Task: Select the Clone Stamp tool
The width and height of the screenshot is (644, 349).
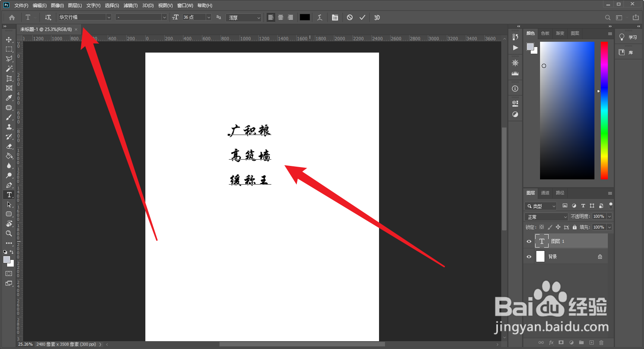Action: tap(9, 127)
